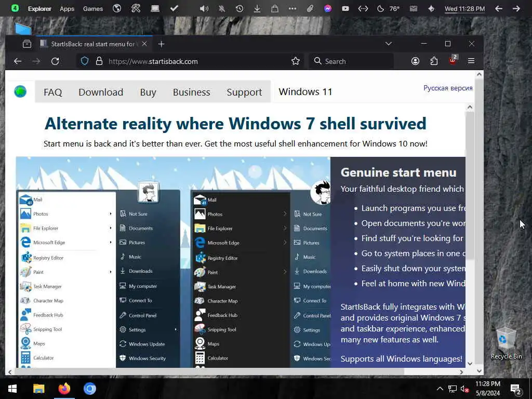Click the tracking protection shield icon

85,61
